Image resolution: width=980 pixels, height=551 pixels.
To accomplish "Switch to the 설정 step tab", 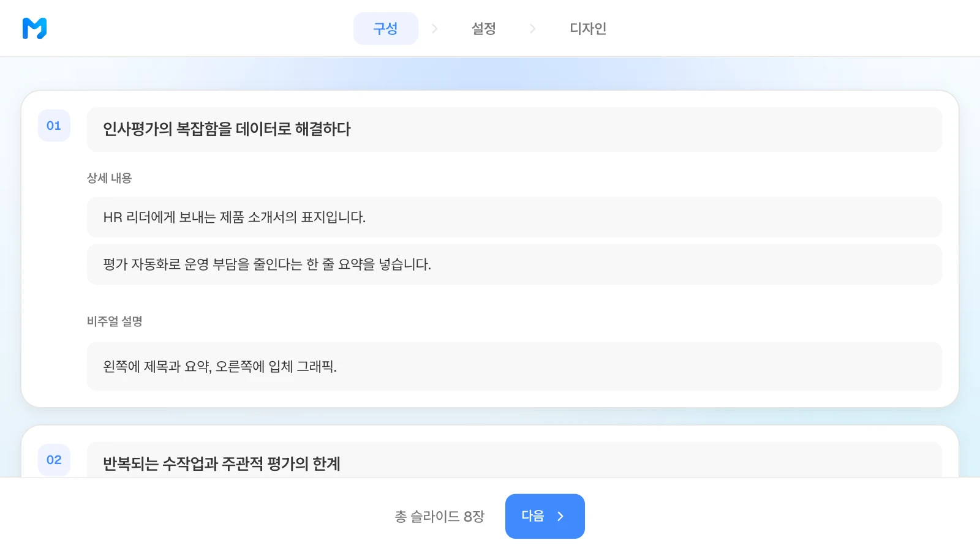I will click(x=484, y=28).
